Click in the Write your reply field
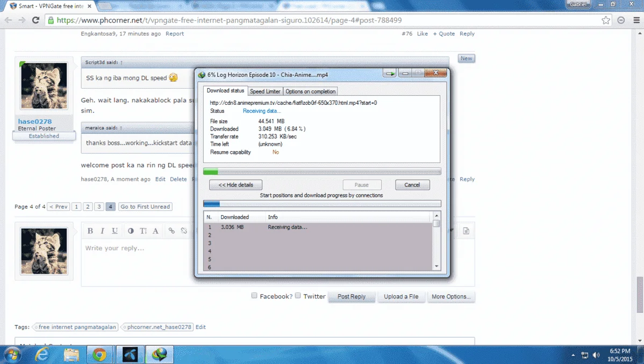The image size is (644, 364). (x=277, y=263)
